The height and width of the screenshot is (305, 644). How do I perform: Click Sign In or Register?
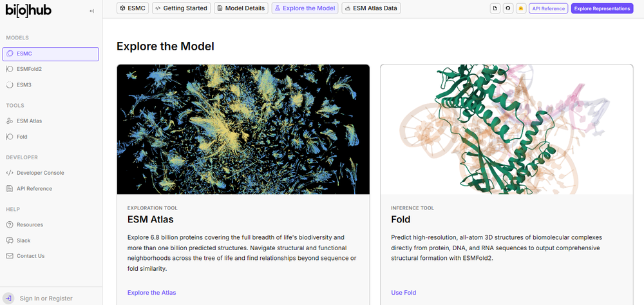tap(46, 299)
